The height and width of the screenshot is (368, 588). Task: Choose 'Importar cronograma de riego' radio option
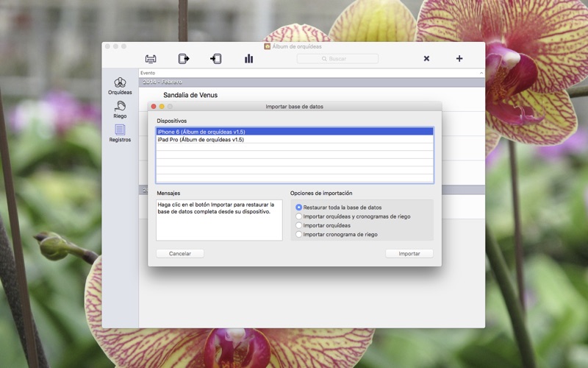tap(299, 234)
